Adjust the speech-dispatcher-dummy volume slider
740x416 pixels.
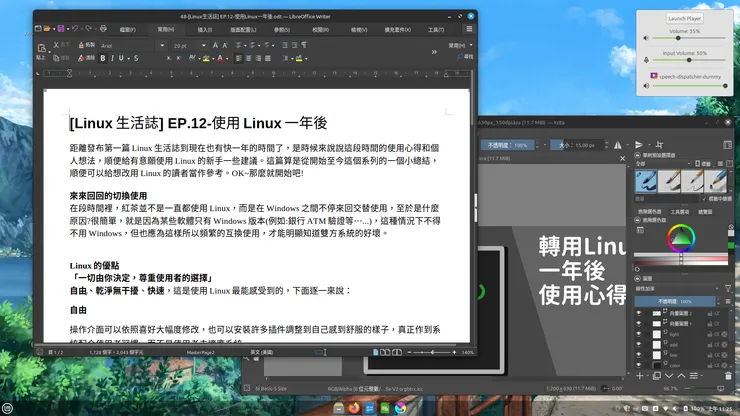coord(689,86)
